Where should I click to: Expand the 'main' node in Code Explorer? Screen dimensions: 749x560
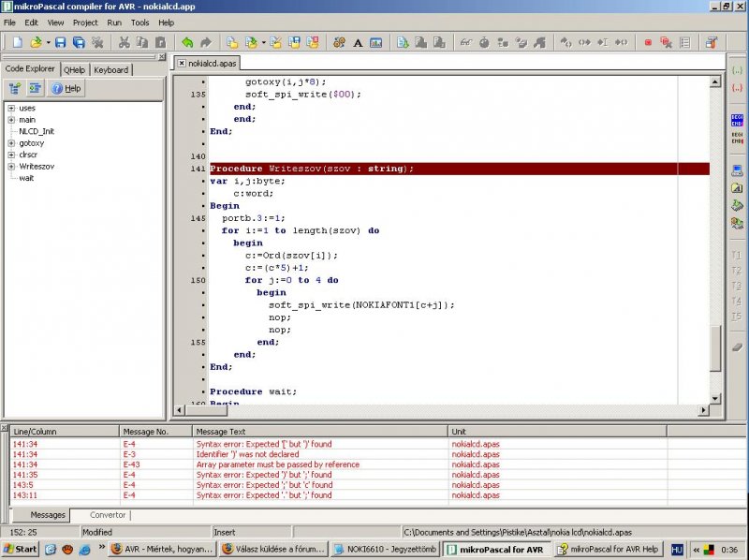11,120
